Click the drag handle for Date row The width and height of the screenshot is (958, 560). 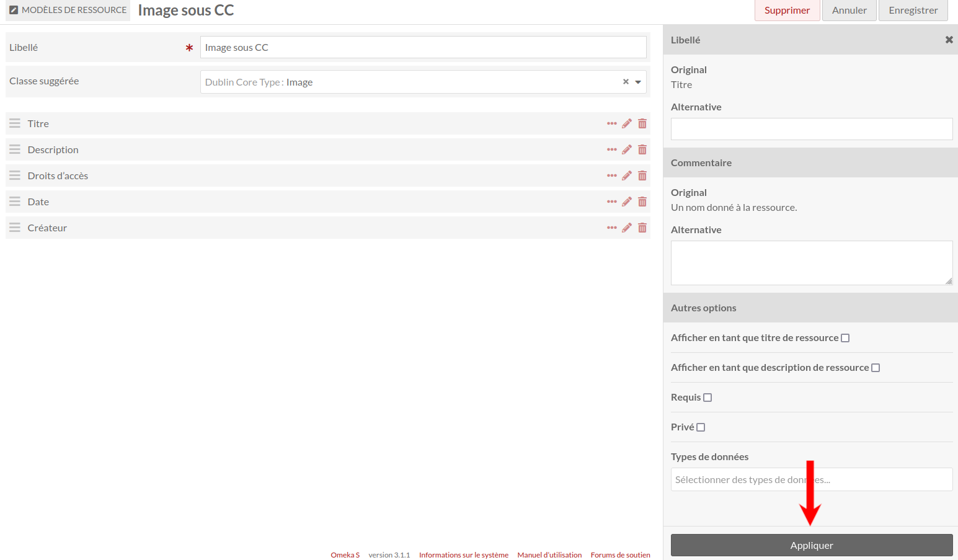click(15, 202)
